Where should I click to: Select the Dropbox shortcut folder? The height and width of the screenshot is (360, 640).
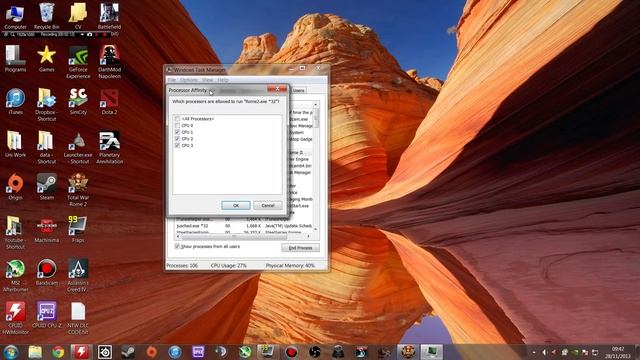click(x=47, y=104)
